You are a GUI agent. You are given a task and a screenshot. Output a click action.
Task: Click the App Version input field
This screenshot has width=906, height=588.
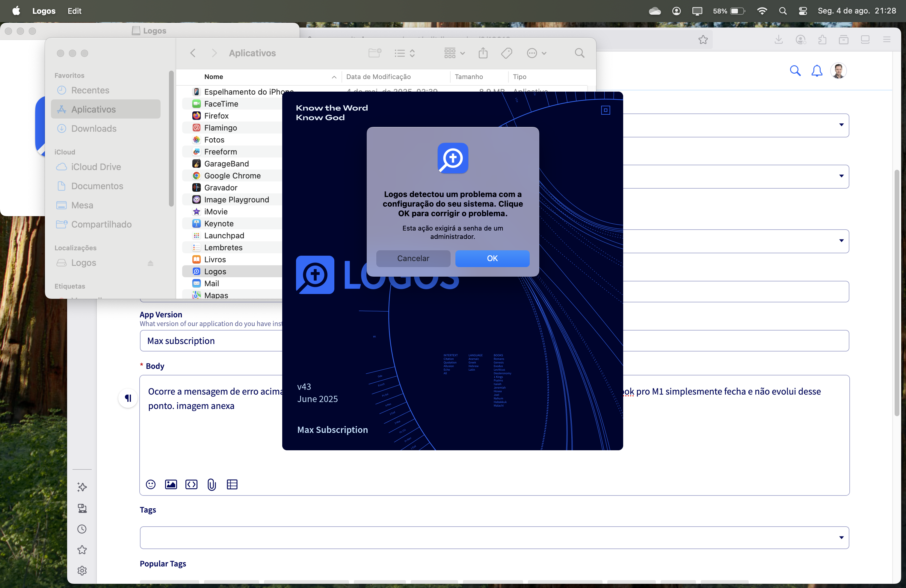(494, 340)
